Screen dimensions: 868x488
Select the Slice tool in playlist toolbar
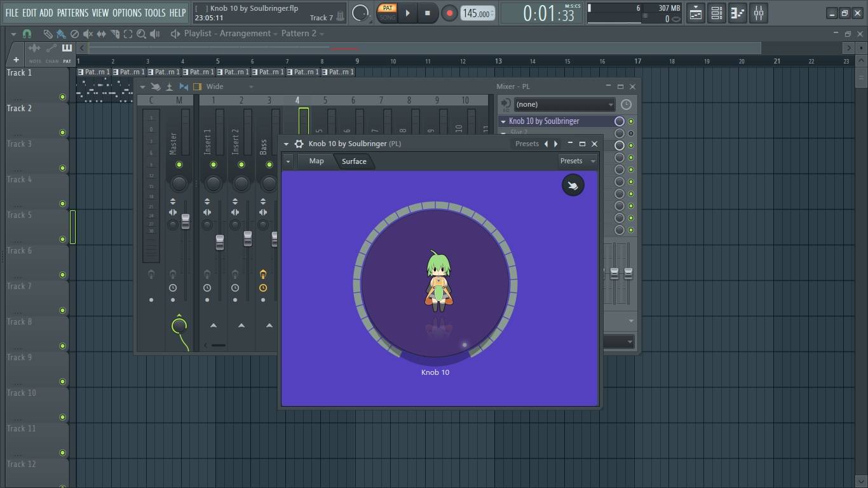(x=115, y=34)
